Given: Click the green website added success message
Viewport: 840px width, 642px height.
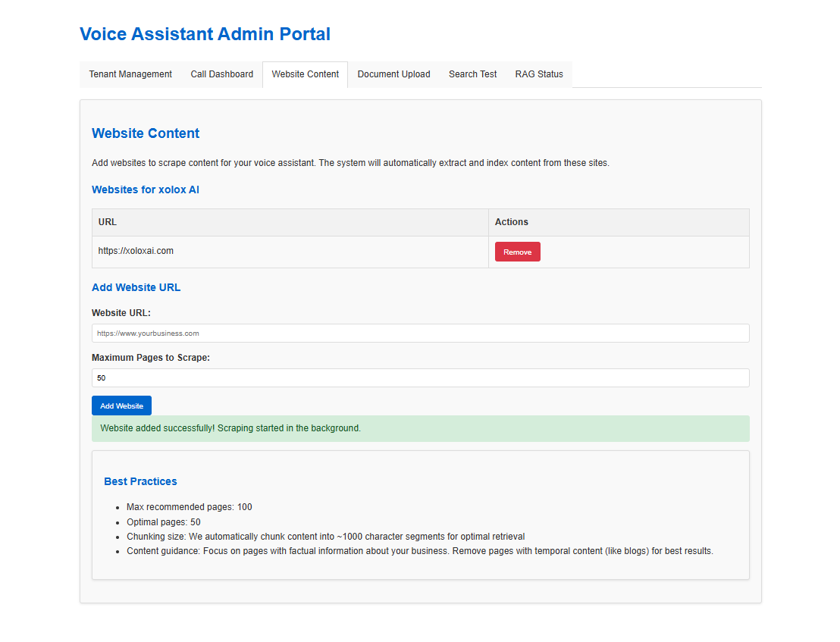Looking at the screenshot, I should click(420, 428).
